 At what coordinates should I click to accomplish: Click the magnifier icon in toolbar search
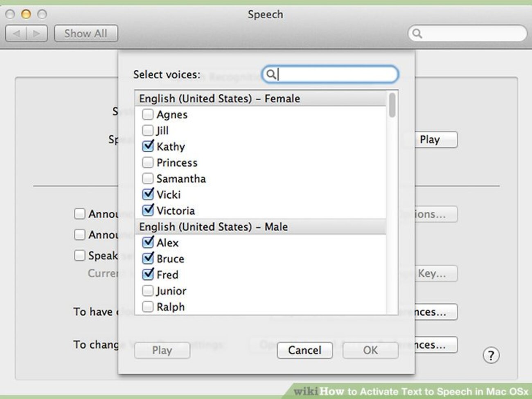417,34
